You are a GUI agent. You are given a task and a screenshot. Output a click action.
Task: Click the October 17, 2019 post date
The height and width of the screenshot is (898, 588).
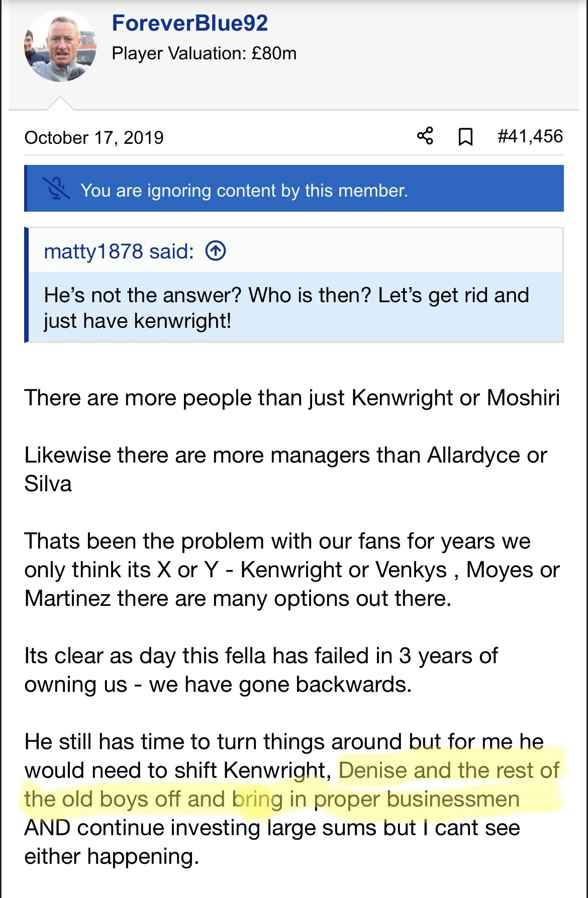94,137
